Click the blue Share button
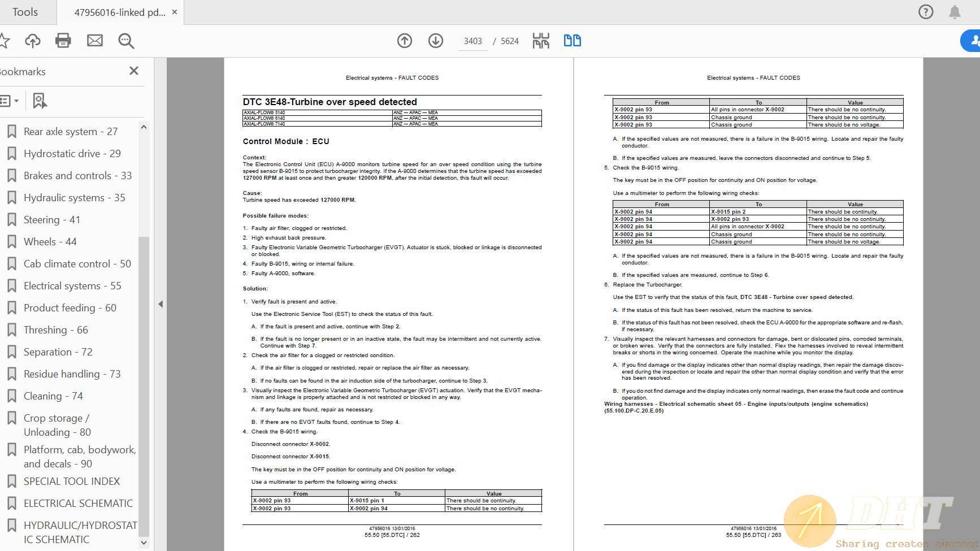 (970, 41)
